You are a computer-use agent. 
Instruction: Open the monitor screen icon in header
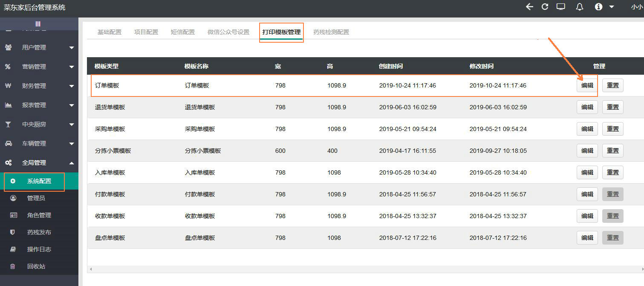[x=561, y=7]
